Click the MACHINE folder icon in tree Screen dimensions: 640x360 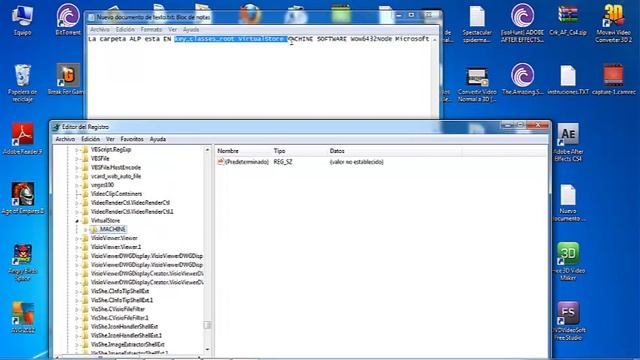(x=94, y=229)
